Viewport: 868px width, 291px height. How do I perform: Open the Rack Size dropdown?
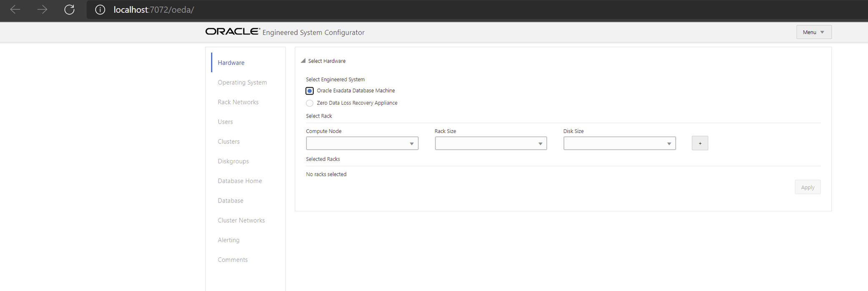coord(491,143)
